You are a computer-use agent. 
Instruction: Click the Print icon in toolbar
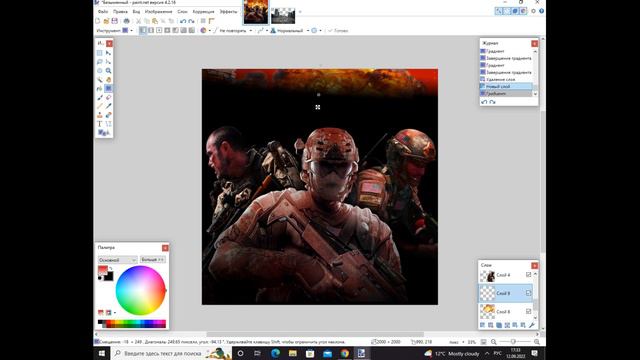pos(127,21)
